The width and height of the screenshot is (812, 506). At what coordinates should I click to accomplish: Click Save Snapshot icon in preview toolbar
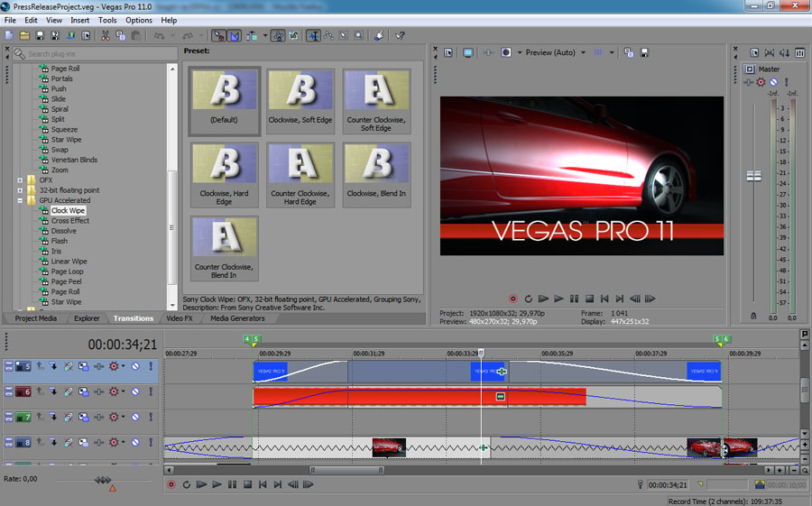[644, 53]
